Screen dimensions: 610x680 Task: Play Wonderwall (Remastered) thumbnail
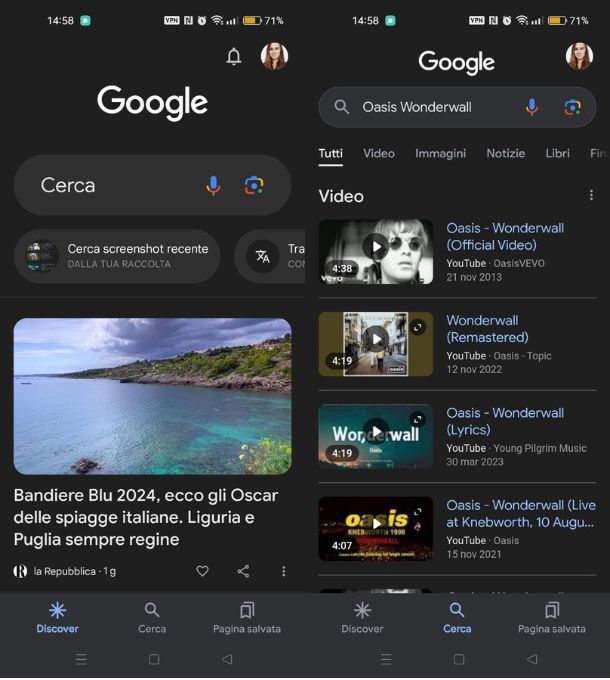tap(375, 344)
